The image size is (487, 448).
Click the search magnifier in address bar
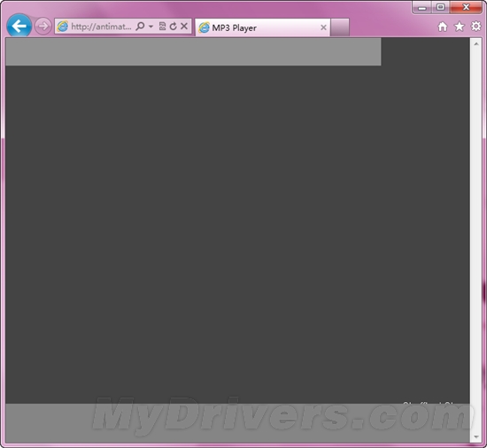(141, 26)
